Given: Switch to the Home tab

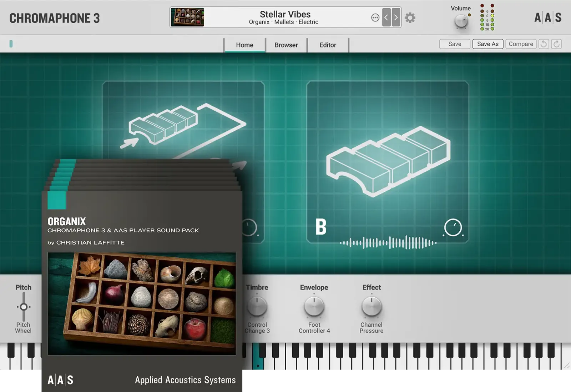Looking at the screenshot, I should coord(244,45).
